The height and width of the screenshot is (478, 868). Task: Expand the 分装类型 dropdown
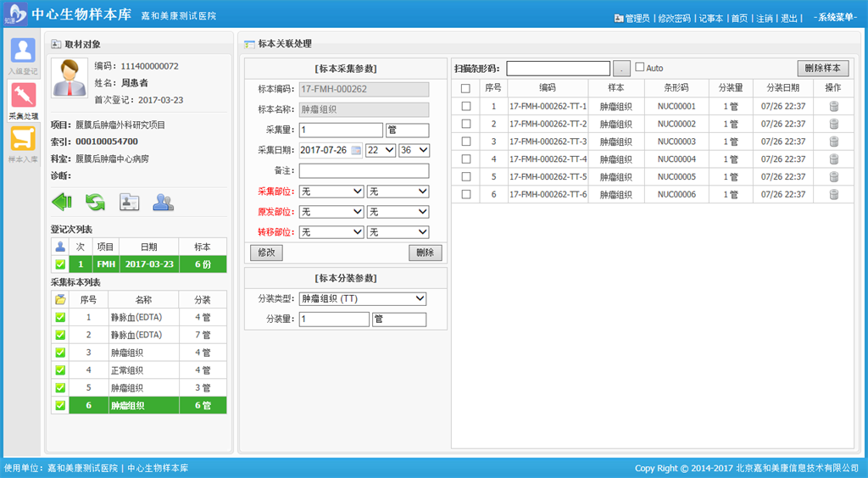(363, 298)
